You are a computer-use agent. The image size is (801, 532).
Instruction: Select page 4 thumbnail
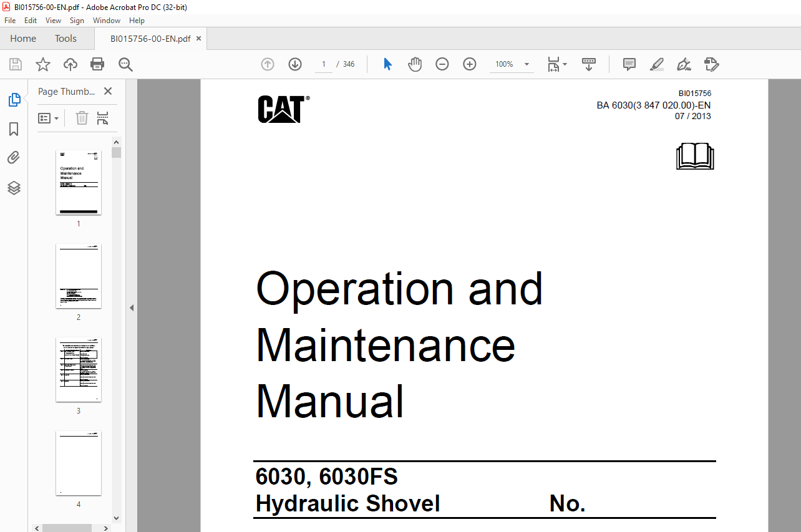79,463
